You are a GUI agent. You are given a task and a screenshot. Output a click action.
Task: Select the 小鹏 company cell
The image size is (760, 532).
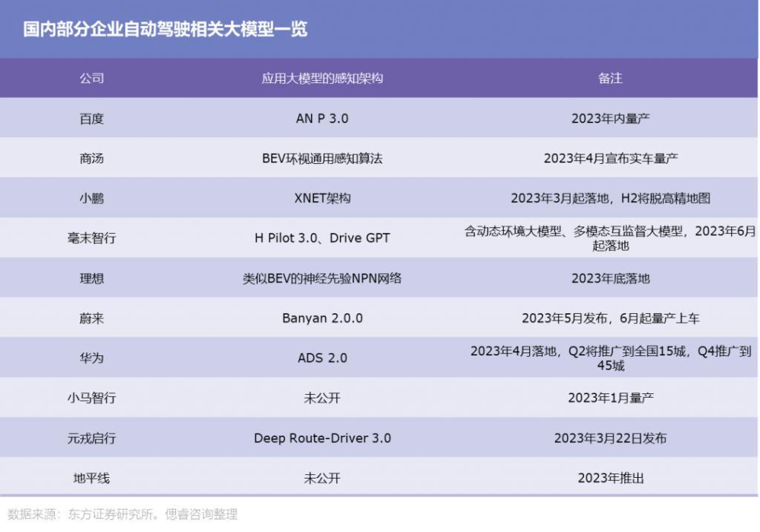coord(91,198)
